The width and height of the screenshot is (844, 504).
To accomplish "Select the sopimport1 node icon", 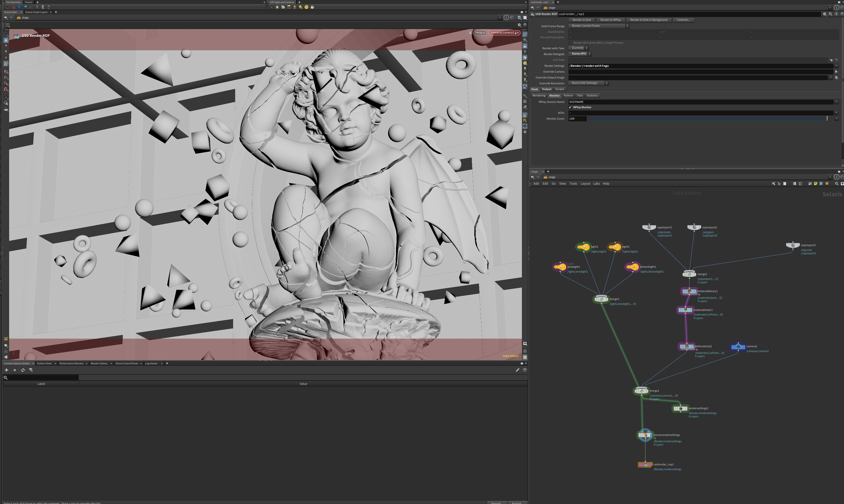I will pyautogui.click(x=649, y=227).
